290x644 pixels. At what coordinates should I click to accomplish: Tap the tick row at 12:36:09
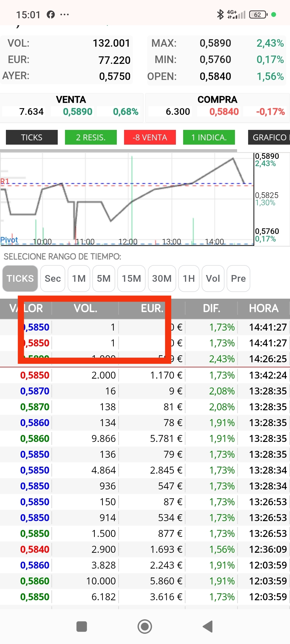(145, 549)
